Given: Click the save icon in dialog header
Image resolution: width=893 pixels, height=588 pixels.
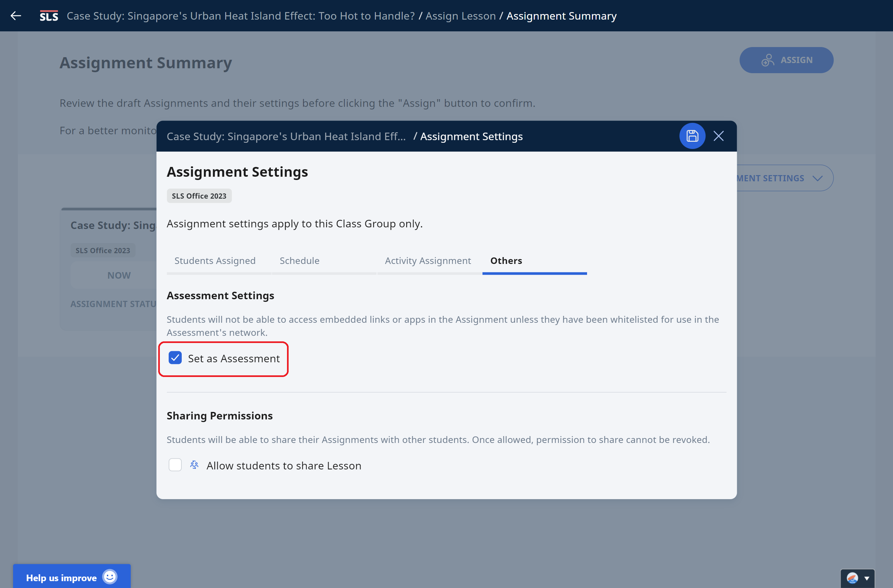Looking at the screenshot, I should click(692, 136).
